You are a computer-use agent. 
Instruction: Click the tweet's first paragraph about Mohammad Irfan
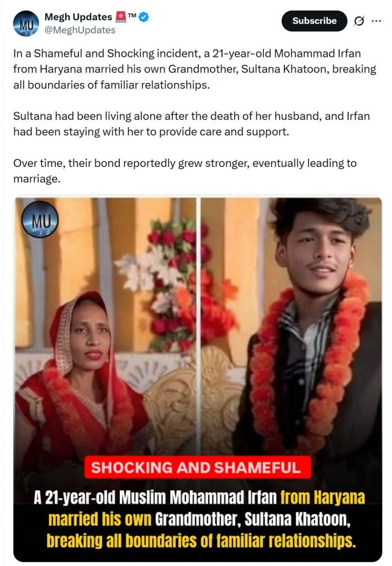click(195, 69)
